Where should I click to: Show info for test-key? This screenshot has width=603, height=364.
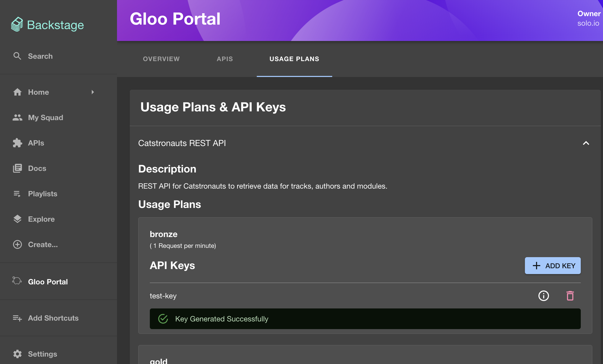point(543,296)
